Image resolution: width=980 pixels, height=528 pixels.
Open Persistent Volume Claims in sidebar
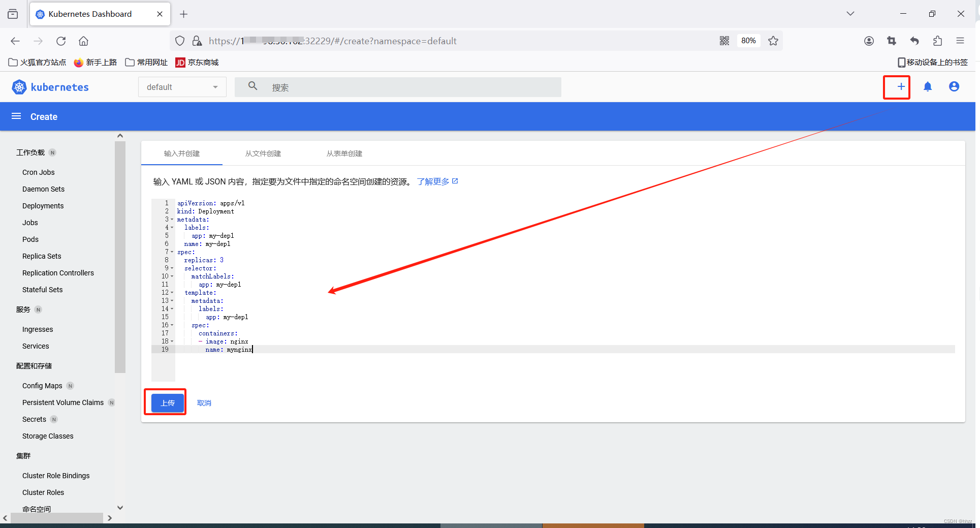[63, 402]
